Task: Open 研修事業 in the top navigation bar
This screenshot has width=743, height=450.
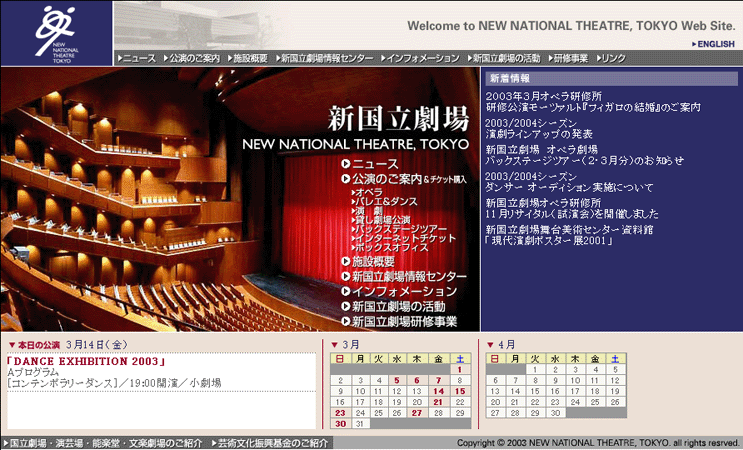Action: pyautogui.click(x=568, y=58)
